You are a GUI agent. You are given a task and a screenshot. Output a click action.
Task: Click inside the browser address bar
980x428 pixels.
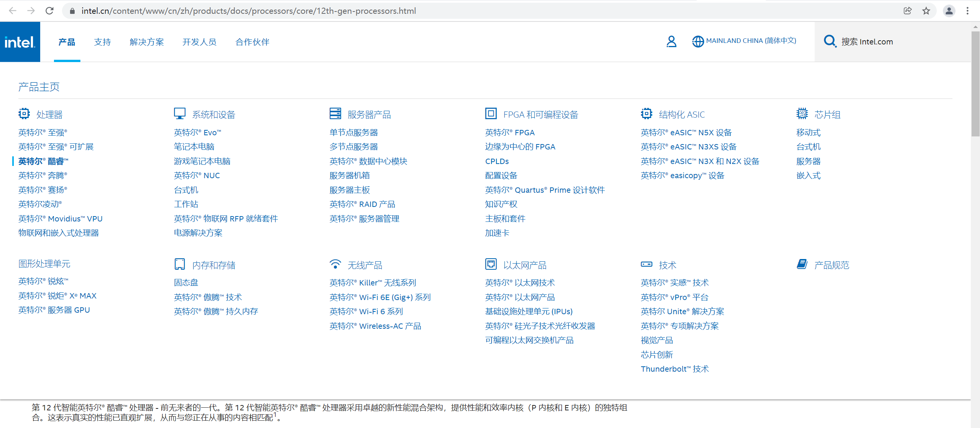click(249, 11)
